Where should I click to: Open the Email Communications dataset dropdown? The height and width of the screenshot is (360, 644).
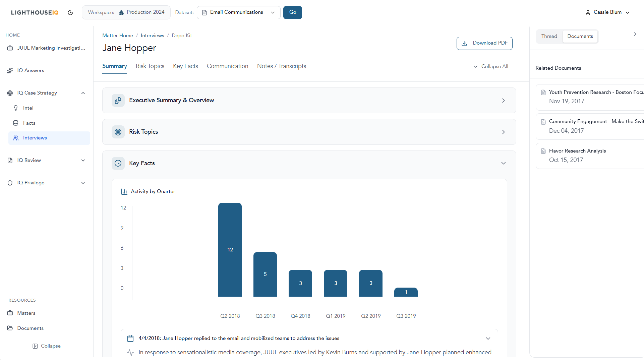(238, 12)
